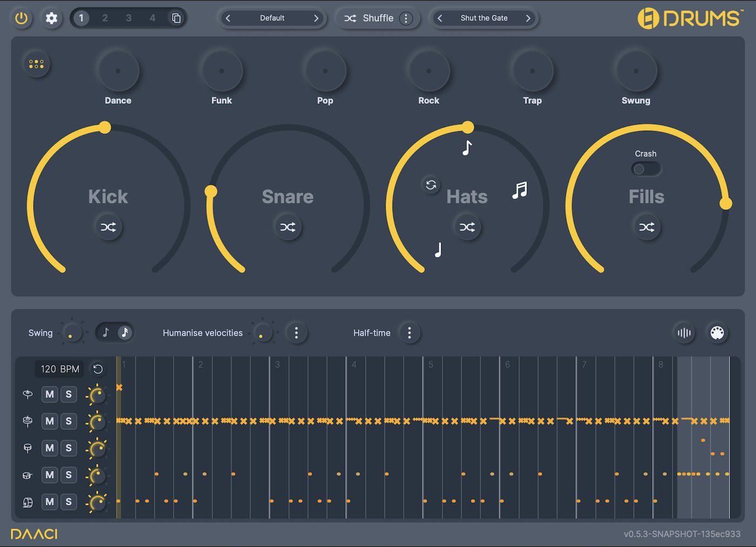Solo the hi-hat track
Viewport: 756px width, 547px height.
(x=69, y=421)
